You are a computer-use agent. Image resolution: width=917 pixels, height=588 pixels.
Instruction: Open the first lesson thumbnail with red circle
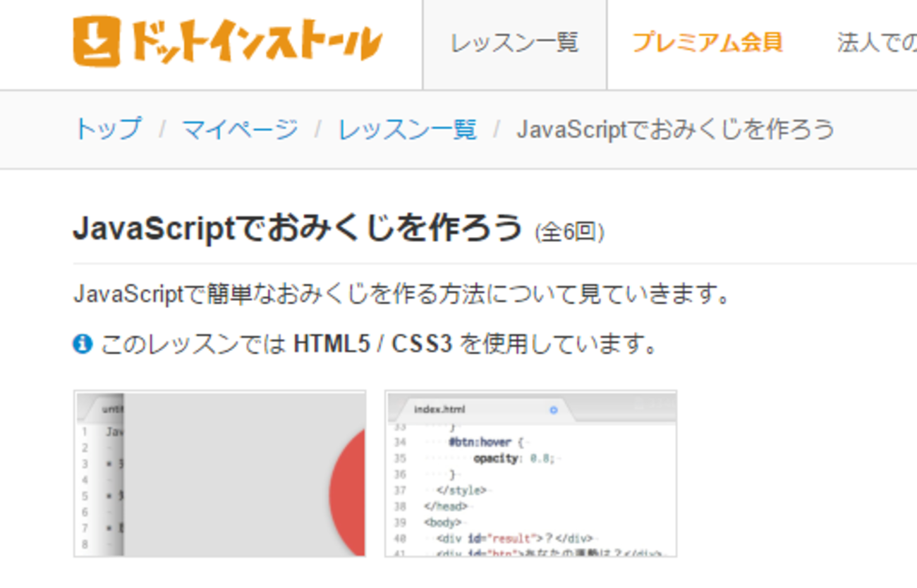[219, 473]
